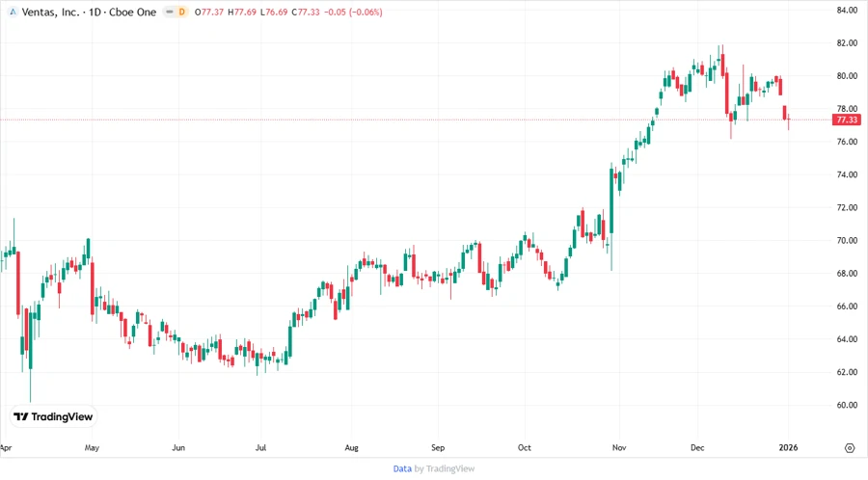Click the 'by TradingView' attribution text
Viewport: 868px width, 480px height.
445,469
